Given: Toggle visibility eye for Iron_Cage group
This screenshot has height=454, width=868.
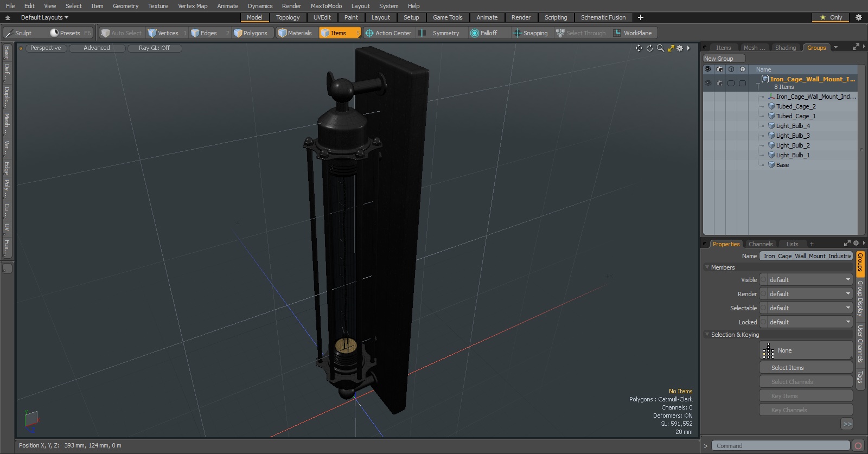Looking at the screenshot, I should (x=708, y=83).
